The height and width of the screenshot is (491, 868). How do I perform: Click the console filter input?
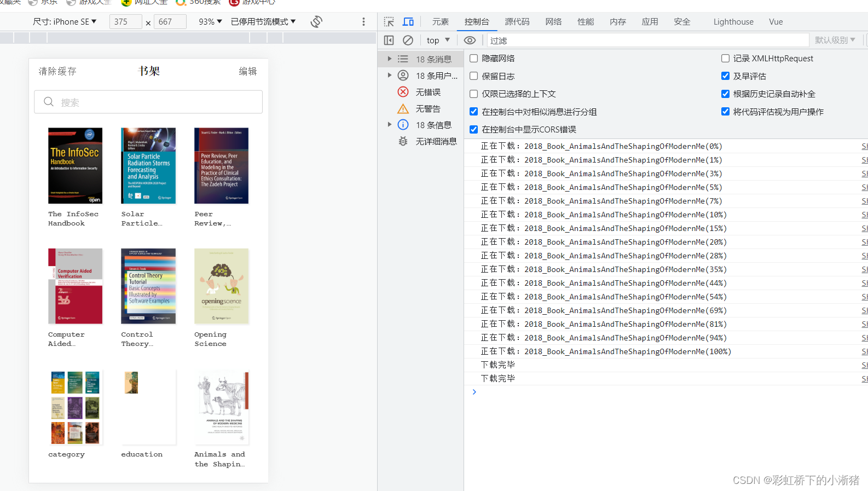click(648, 41)
